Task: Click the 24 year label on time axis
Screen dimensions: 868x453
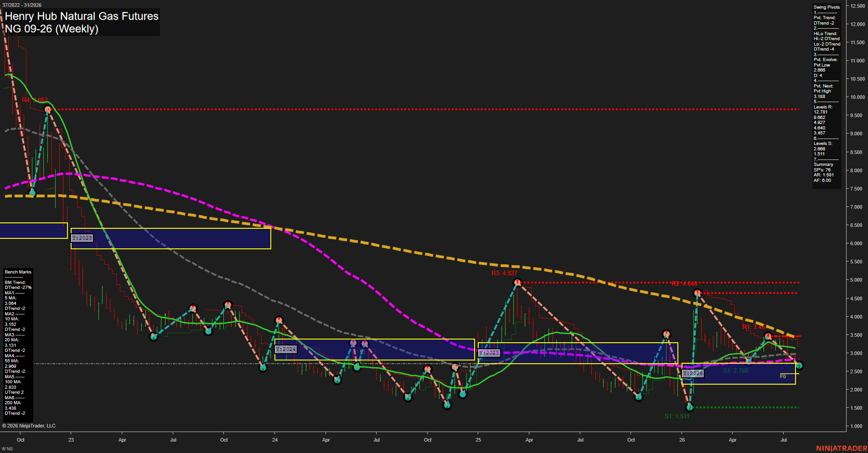Action: click(x=275, y=440)
